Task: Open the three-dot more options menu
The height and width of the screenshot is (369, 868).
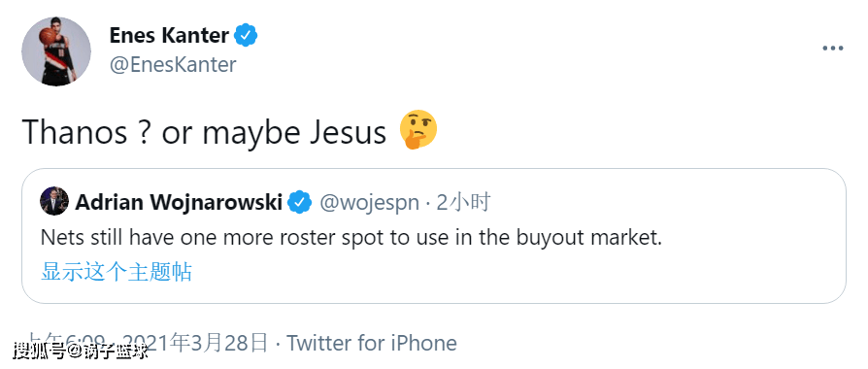Action: pos(832,49)
